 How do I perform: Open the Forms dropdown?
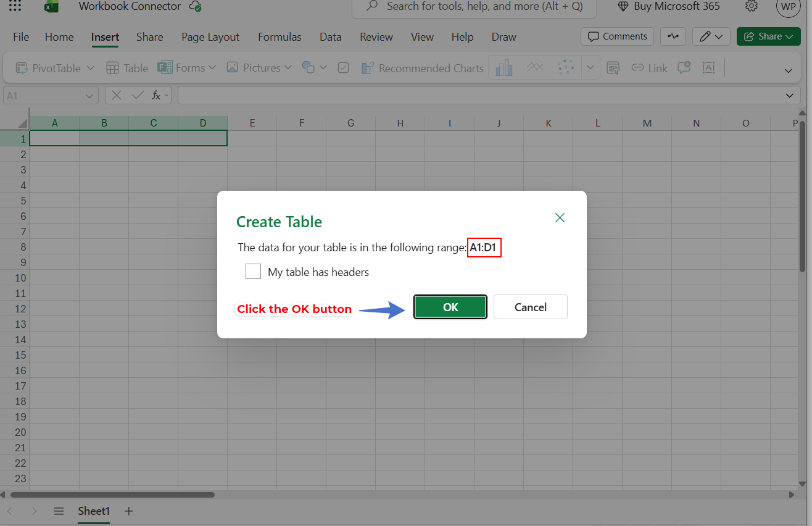pyautogui.click(x=187, y=68)
